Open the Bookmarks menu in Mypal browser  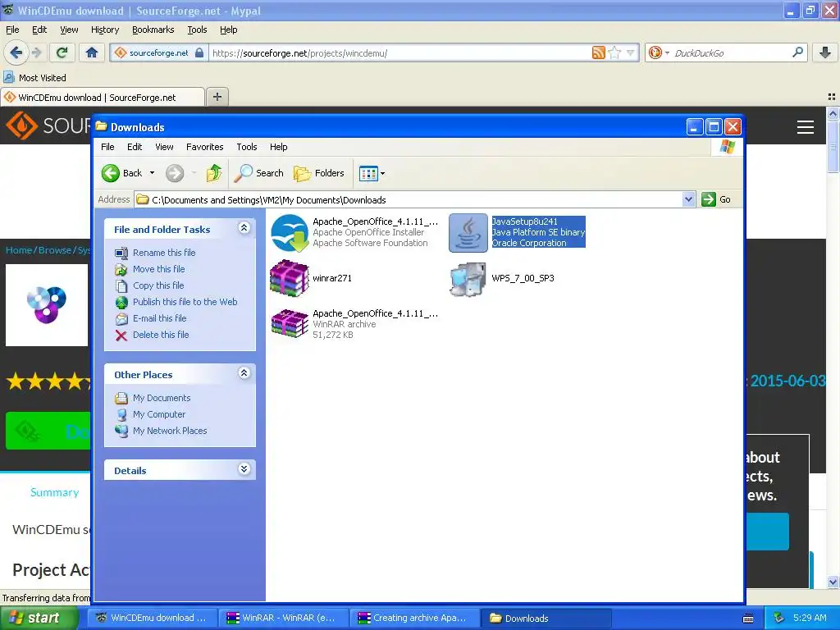(153, 30)
